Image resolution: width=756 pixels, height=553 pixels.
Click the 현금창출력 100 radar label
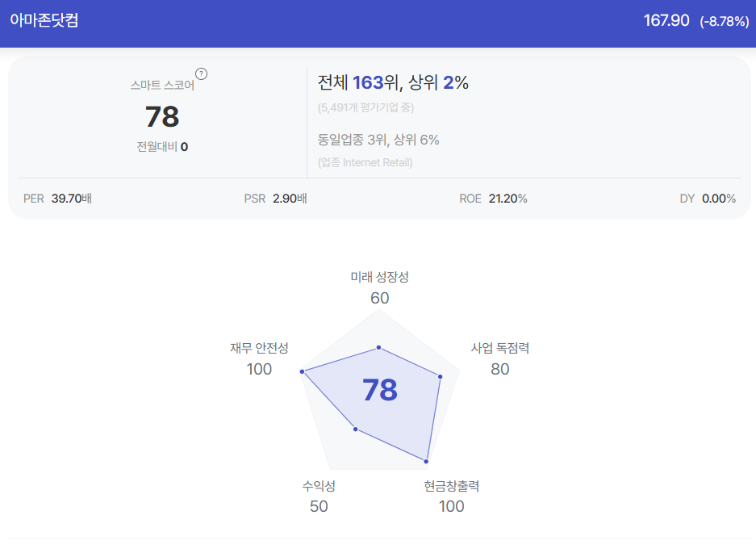coord(451,496)
